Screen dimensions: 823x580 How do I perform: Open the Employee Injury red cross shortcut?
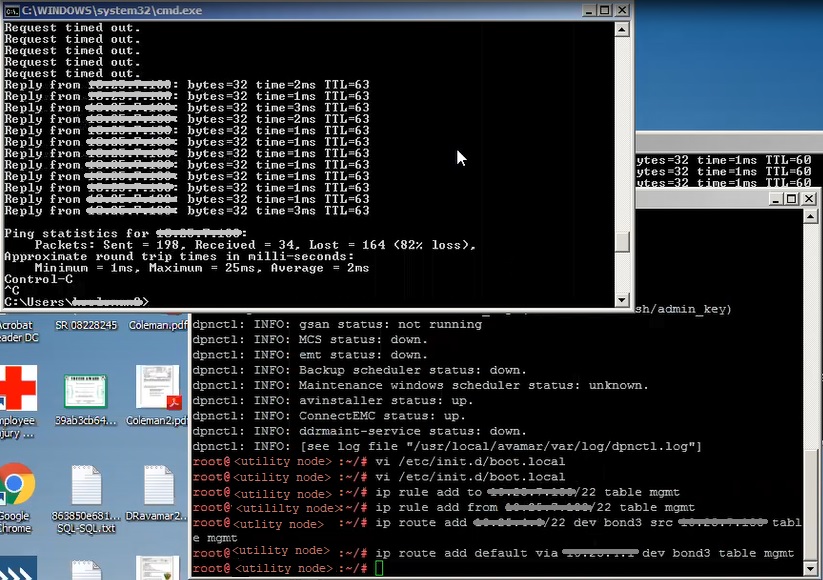pos(18,388)
